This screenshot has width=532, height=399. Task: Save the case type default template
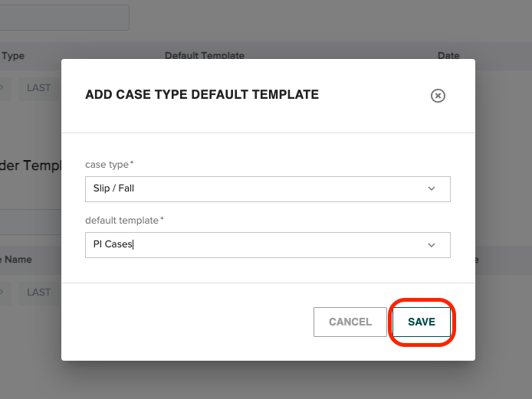(x=422, y=322)
